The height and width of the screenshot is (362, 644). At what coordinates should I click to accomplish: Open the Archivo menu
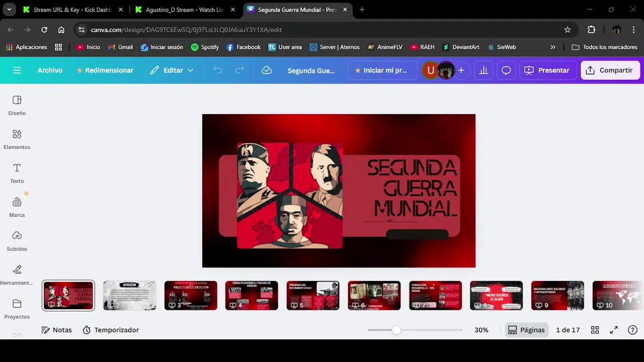pyautogui.click(x=50, y=70)
